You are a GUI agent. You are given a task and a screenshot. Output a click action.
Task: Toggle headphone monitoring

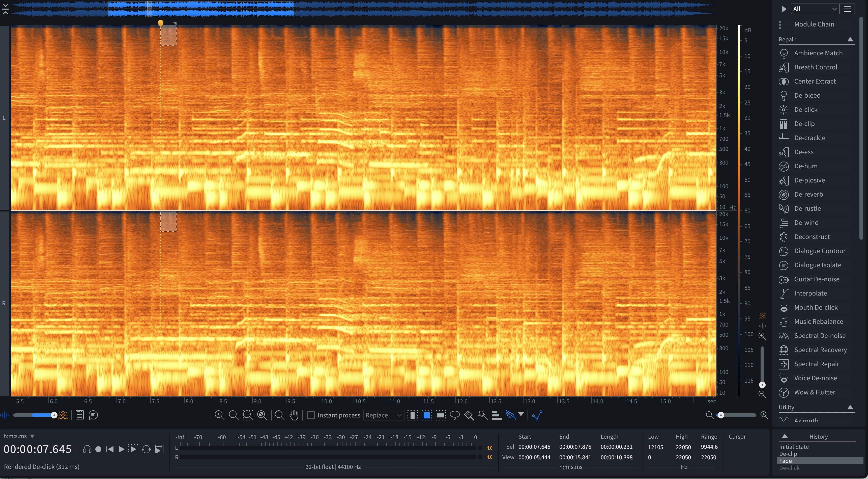tap(87, 449)
